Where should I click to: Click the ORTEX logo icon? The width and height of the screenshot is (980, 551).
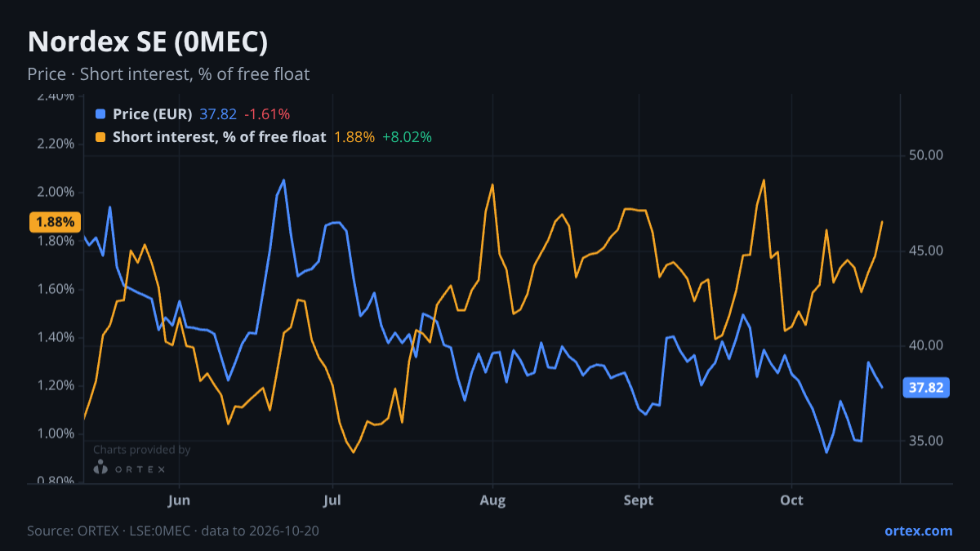pyautogui.click(x=100, y=467)
